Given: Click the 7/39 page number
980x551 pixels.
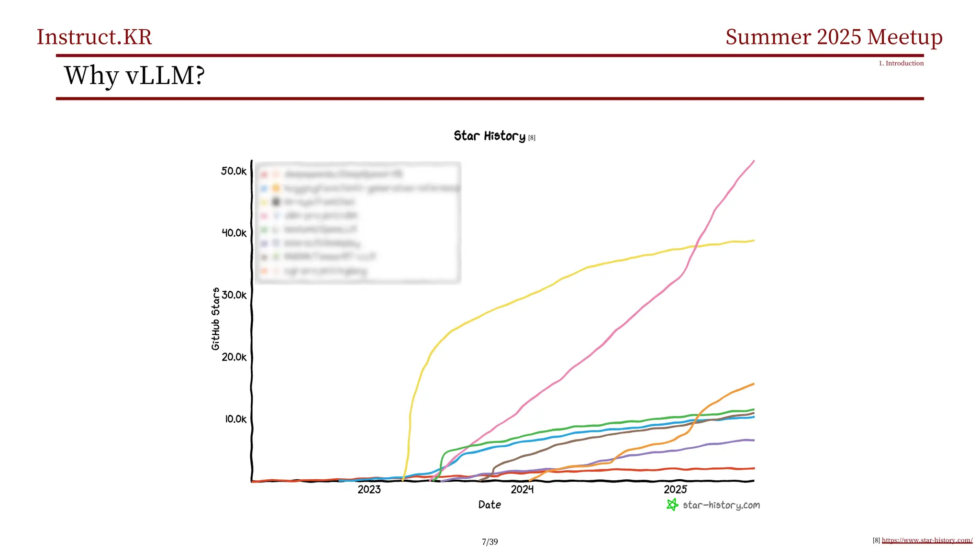Looking at the screenshot, I should coord(490,542).
